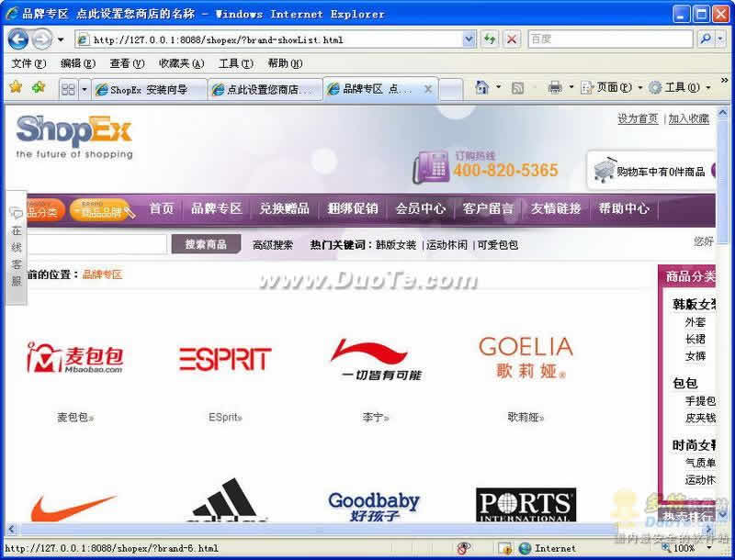Viewport: 735px width, 560px height.
Task: Go to 首页 in navigation bar
Action: pyautogui.click(x=162, y=208)
